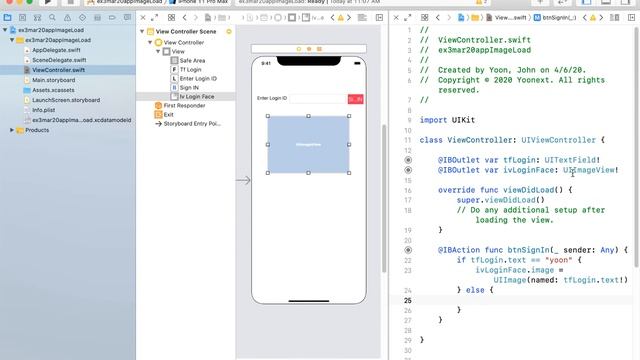Expand the storyboard editor to full size
The width and height of the screenshot is (640, 360).
tap(154, 18)
